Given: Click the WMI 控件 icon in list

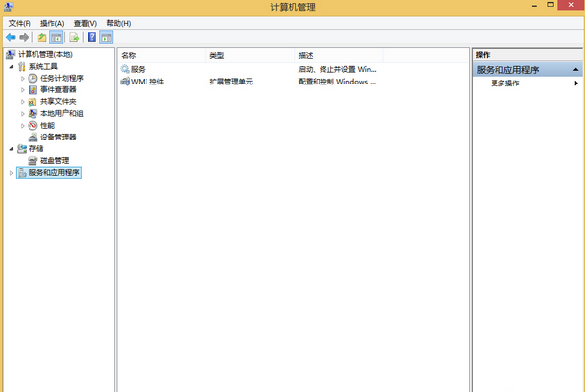Looking at the screenshot, I should [x=125, y=82].
